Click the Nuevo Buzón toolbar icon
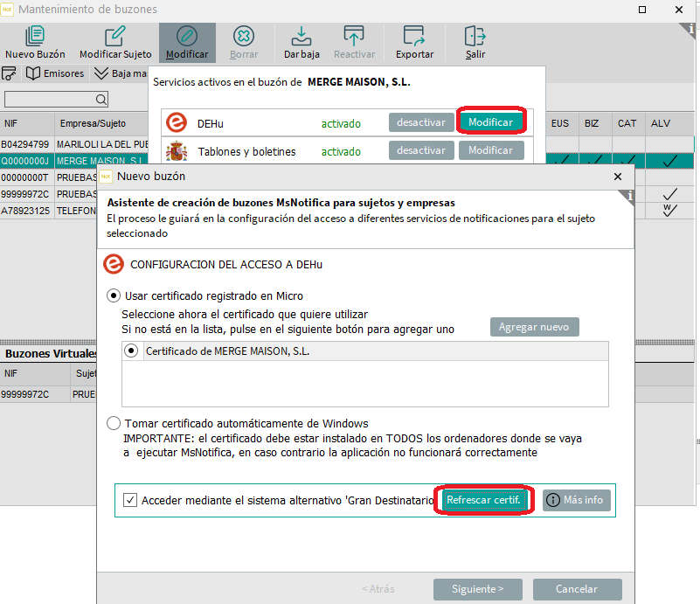Image resolution: width=700 pixels, height=604 pixels. click(x=35, y=37)
